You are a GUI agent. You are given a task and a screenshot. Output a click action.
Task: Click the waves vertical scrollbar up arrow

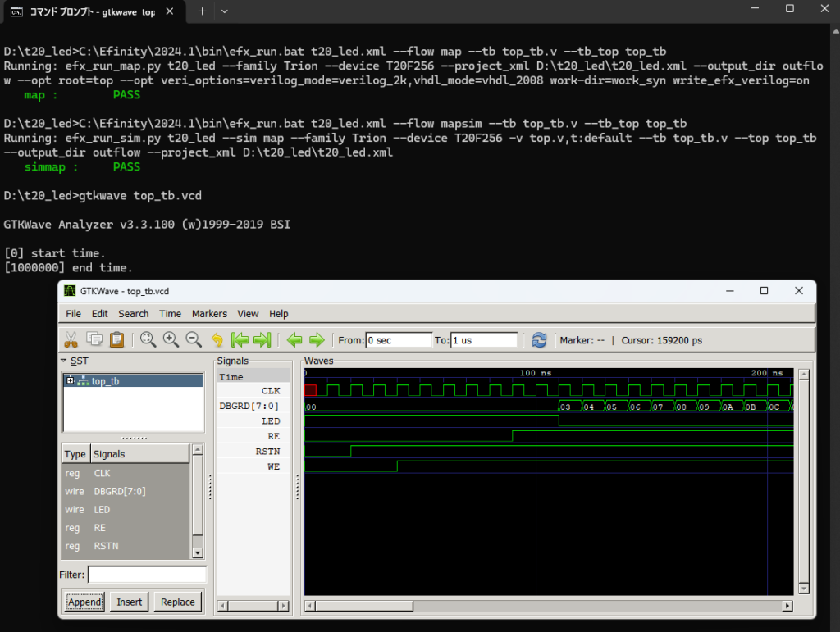click(x=803, y=375)
